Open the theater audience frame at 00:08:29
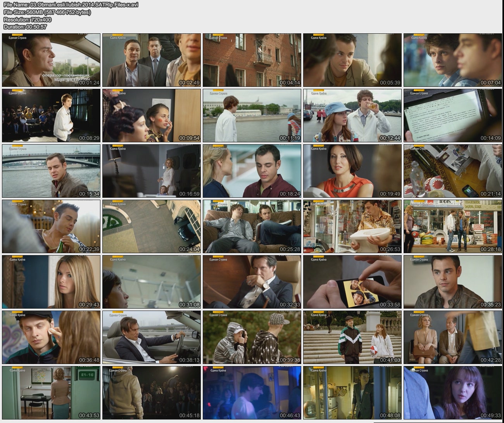The height and width of the screenshot is (423, 504). point(51,116)
